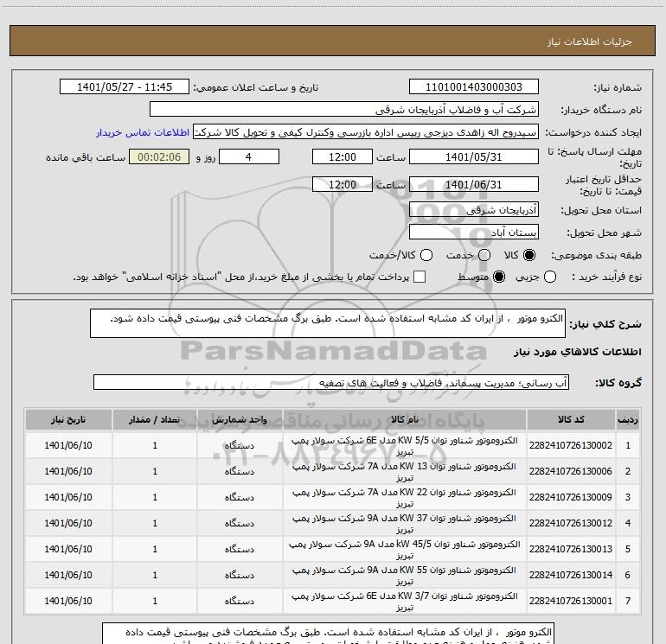
Task: Select item code 2282410726130001
Action: (x=571, y=601)
